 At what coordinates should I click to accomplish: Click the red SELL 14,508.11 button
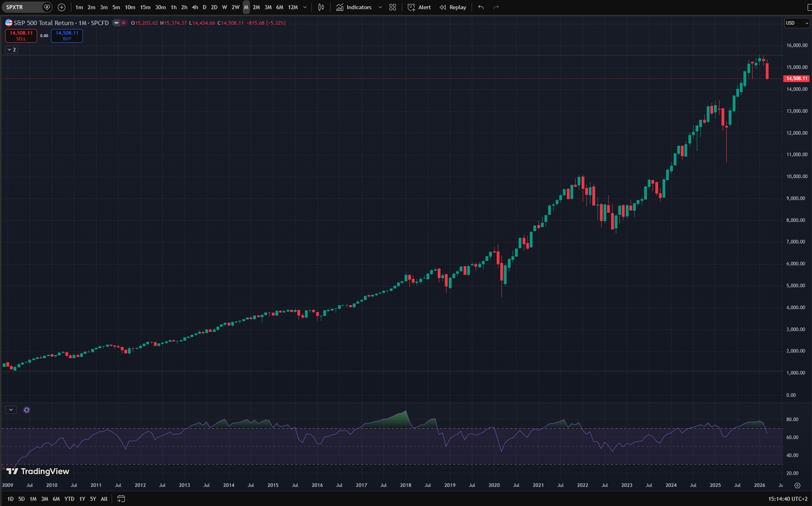click(20, 36)
